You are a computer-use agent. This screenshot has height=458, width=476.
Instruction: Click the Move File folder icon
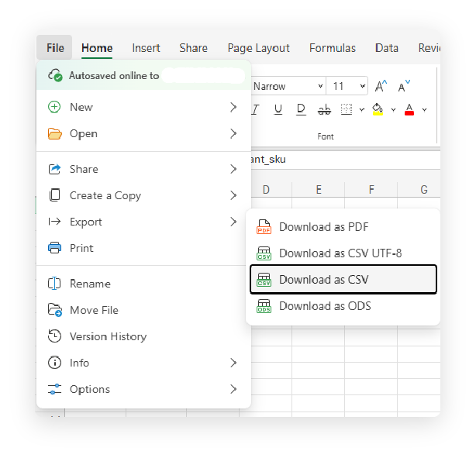55,310
